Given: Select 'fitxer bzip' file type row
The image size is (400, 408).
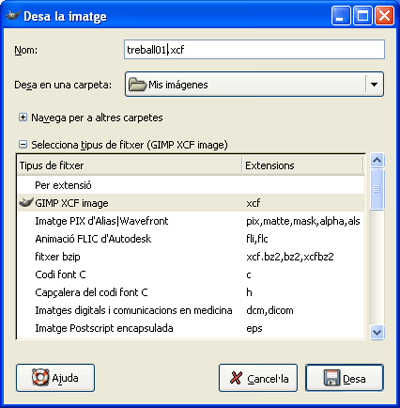Looking at the screenshot, I should coord(191,257).
